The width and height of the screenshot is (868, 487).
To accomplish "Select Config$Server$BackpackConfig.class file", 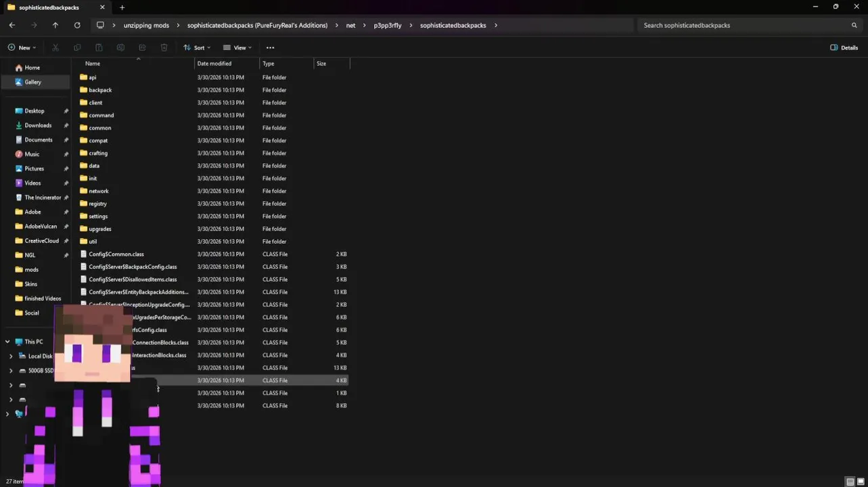I will tap(133, 267).
